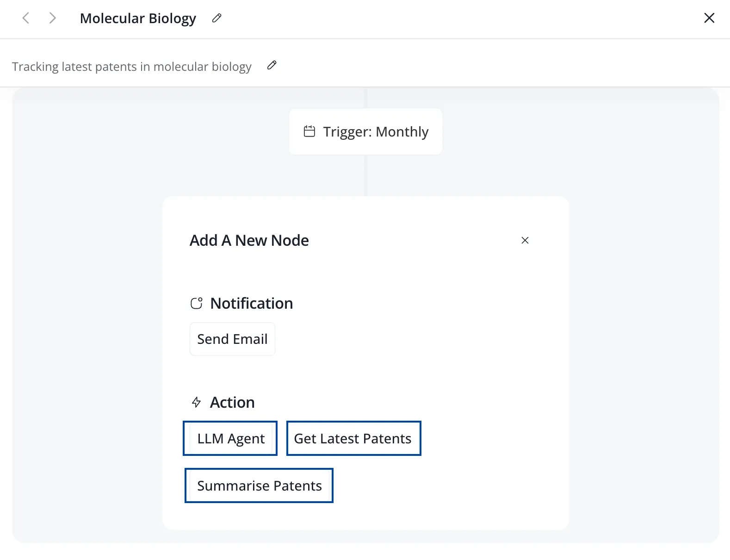
Task: Close the Molecular Biology workflow panel
Action: (x=709, y=18)
